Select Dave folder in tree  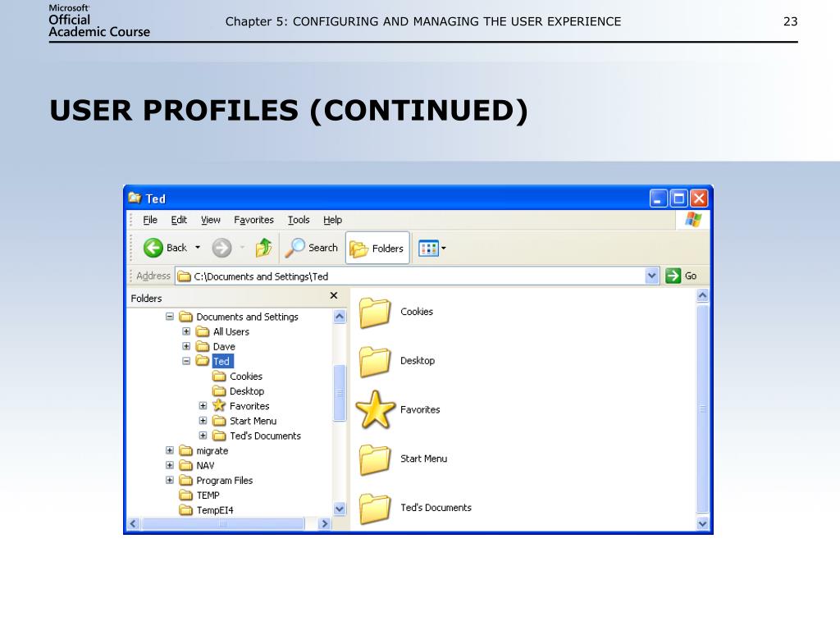216,347
